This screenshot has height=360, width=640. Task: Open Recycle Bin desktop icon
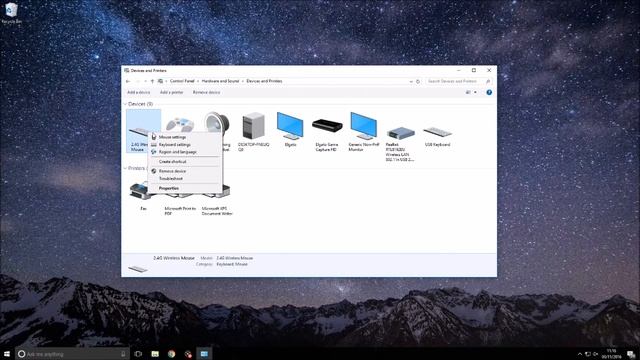tap(11, 13)
